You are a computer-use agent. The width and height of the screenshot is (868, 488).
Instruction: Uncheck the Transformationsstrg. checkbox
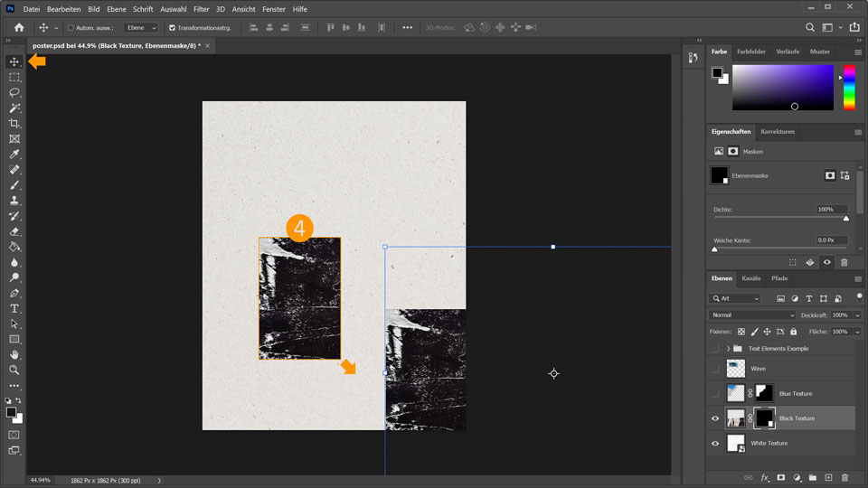(173, 28)
